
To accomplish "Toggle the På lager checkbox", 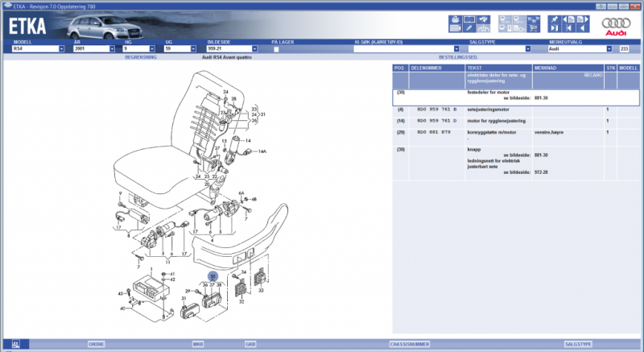I will click(x=276, y=49).
